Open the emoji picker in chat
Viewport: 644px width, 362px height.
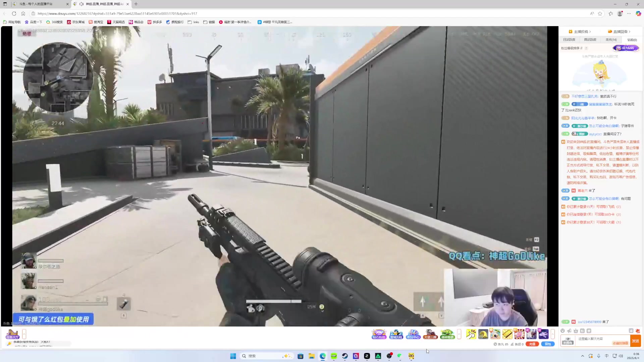pyautogui.click(x=563, y=331)
